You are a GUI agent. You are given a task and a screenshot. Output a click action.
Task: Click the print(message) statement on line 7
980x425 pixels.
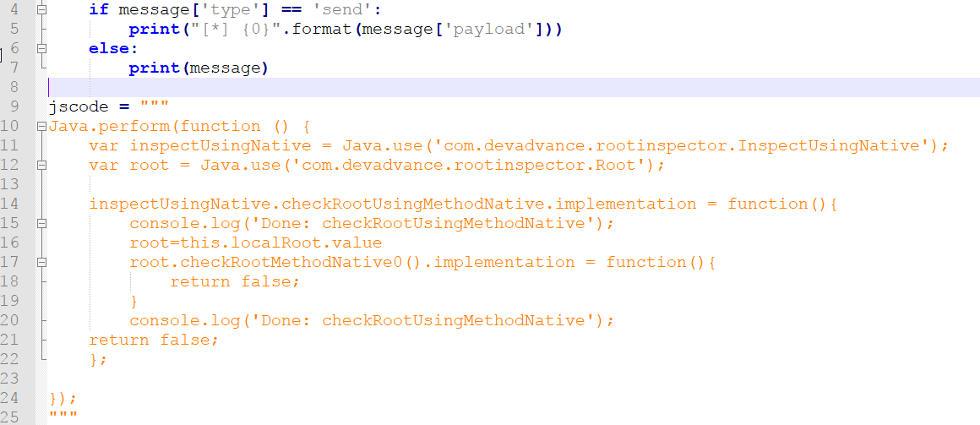click(198, 68)
